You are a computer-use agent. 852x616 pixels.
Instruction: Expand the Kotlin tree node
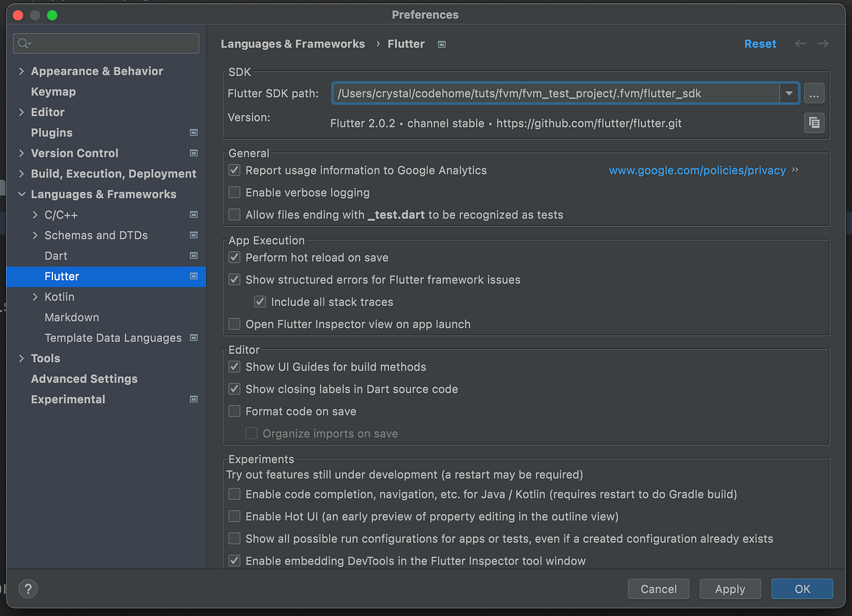[35, 297]
